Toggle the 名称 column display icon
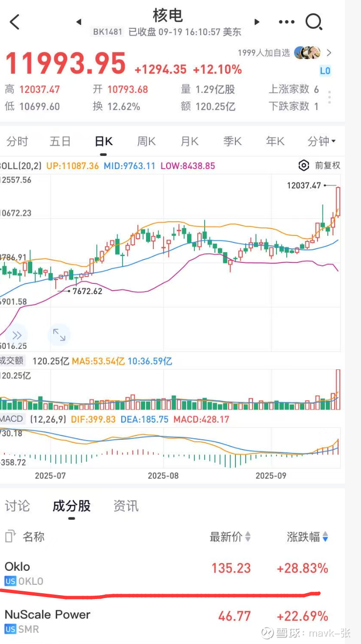The height and width of the screenshot is (644, 361). [x=10, y=537]
